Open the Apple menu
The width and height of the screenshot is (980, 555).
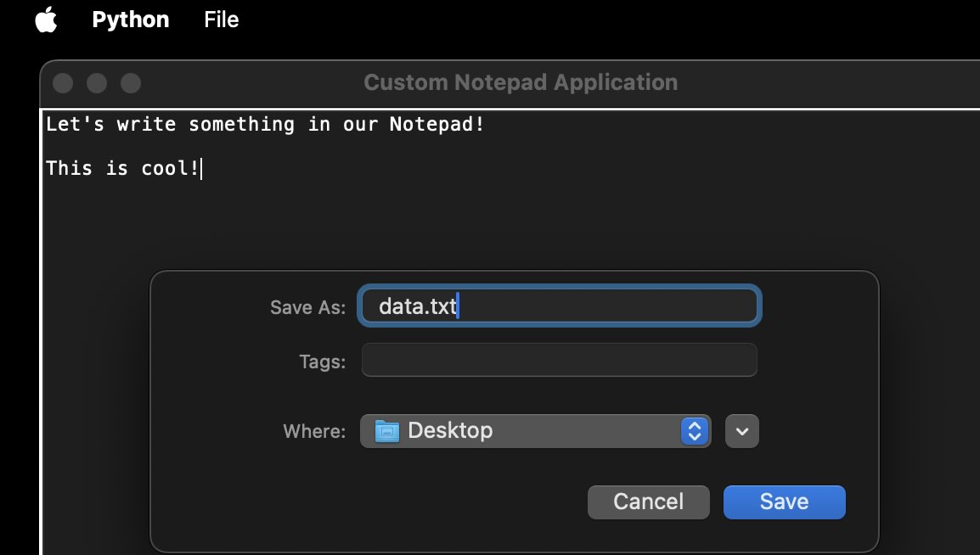pos(46,20)
